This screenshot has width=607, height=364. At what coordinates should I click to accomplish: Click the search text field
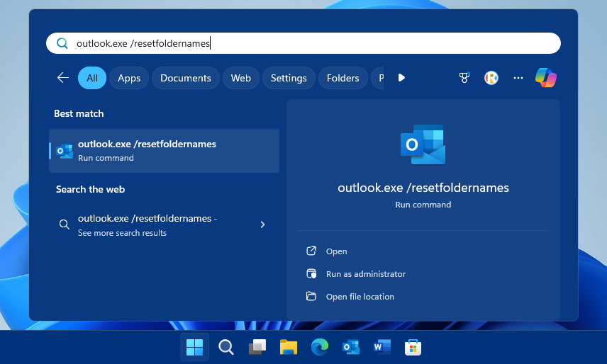pyautogui.click(x=303, y=43)
